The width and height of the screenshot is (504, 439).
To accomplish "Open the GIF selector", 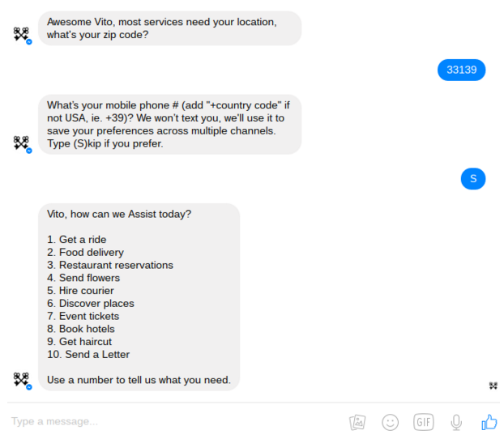I will click(424, 422).
